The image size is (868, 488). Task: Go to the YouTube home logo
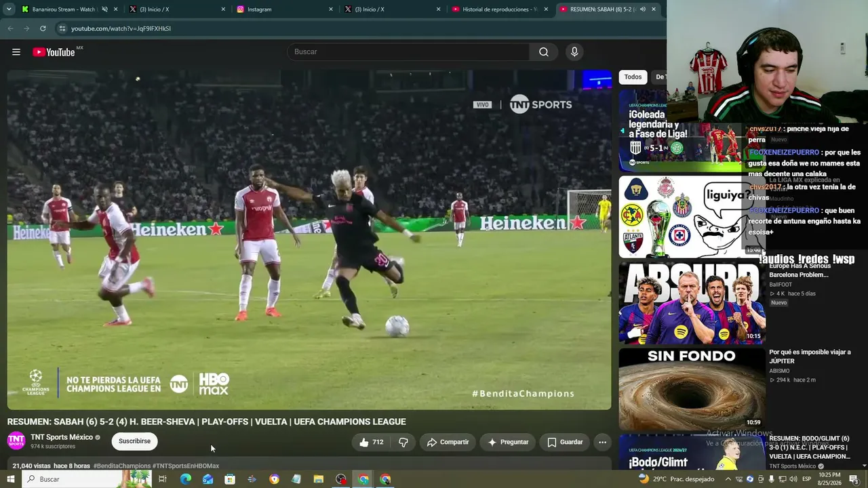pyautogui.click(x=54, y=52)
